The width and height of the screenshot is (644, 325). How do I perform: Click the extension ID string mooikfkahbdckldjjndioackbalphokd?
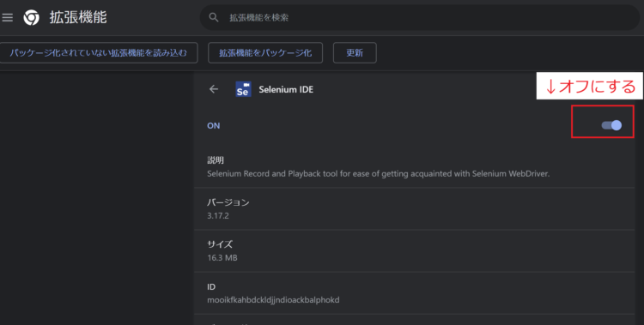pos(273,300)
